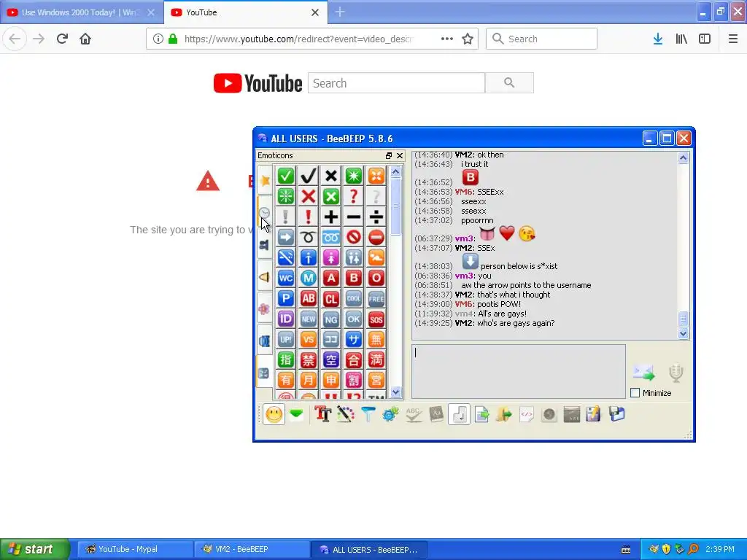Click the dark gray screen toolbar icon
This screenshot has height=560, width=747.
pos(571,414)
